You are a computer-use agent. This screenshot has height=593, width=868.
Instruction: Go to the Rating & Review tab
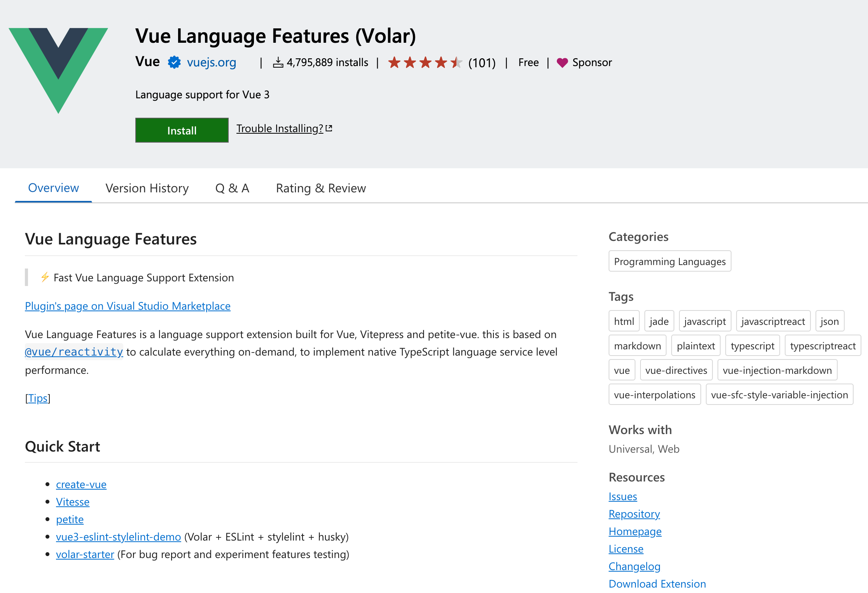click(x=321, y=188)
